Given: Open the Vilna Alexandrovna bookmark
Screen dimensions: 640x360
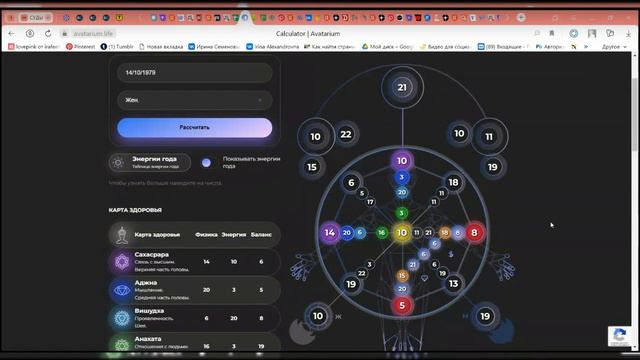Looking at the screenshot, I should tap(273, 47).
